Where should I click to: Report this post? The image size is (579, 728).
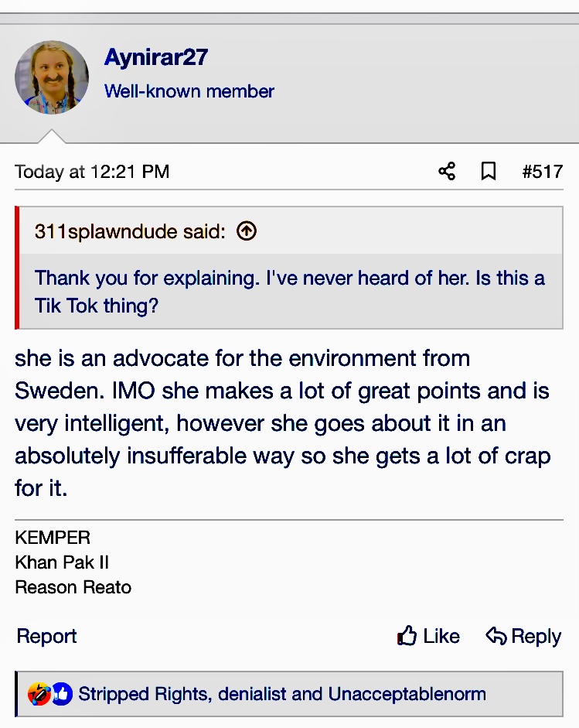[46, 636]
